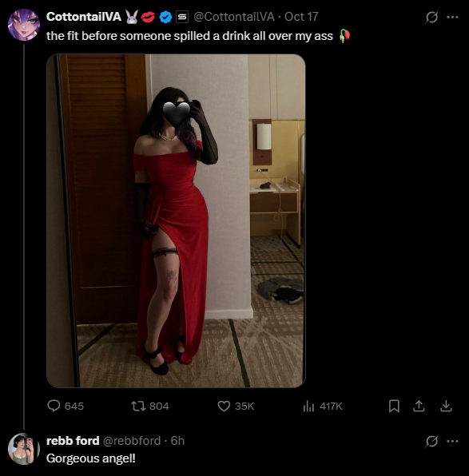Like the tweet using the heart icon

[x=224, y=406]
